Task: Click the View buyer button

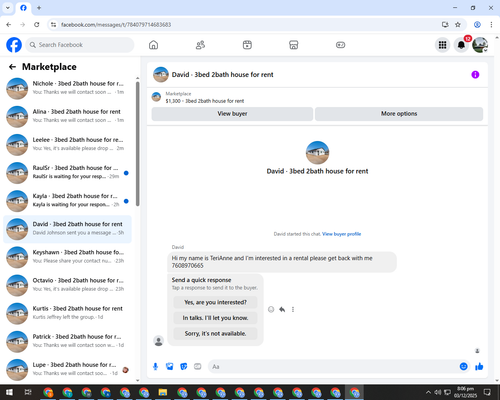Action: tap(232, 114)
